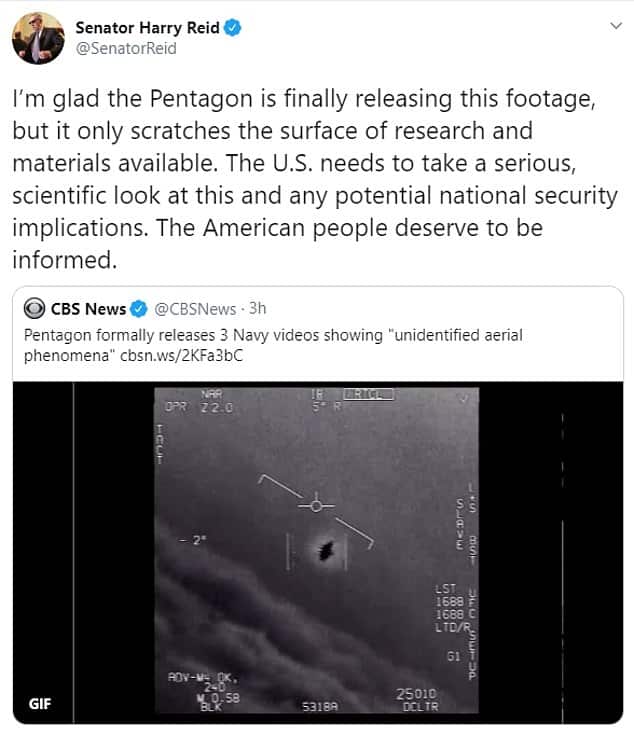The width and height of the screenshot is (634, 735).
Task: Open the quoted tweet text about Navy videos
Action: click(x=273, y=345)
